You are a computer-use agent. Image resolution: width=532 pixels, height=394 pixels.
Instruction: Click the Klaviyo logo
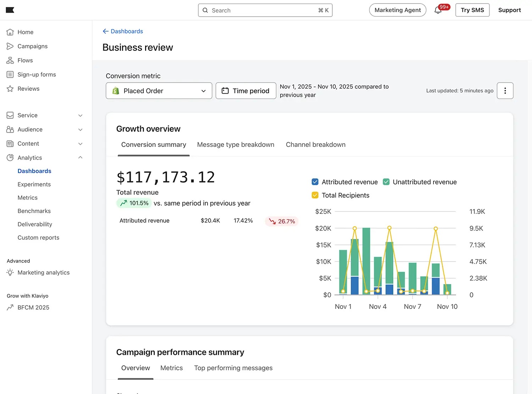point(10,10)
